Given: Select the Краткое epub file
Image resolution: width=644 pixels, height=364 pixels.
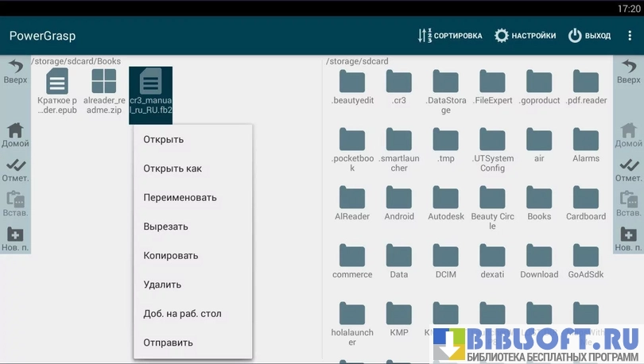Looking at the screenshot, I should tap(57, 91).
